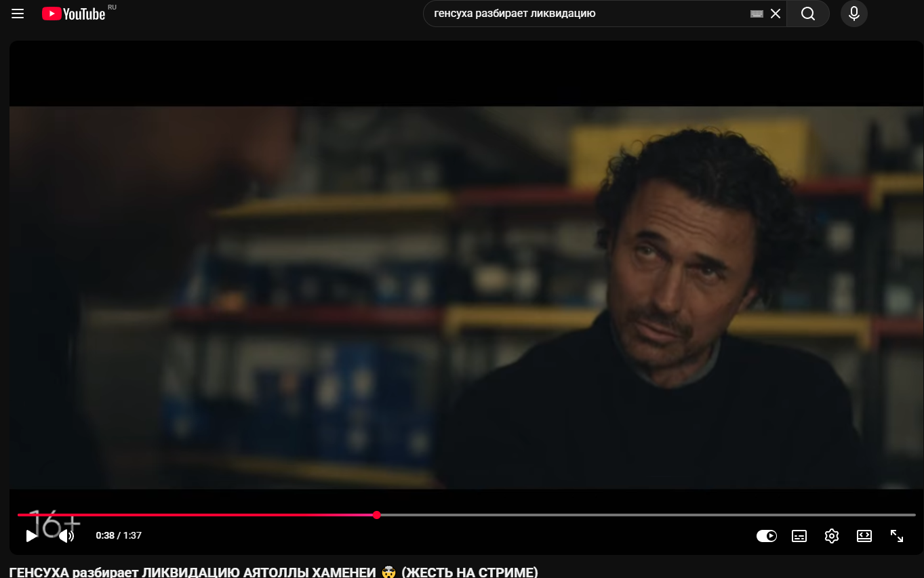
Task: Mute the video using the speaker icon
Action: click(66, 536)
